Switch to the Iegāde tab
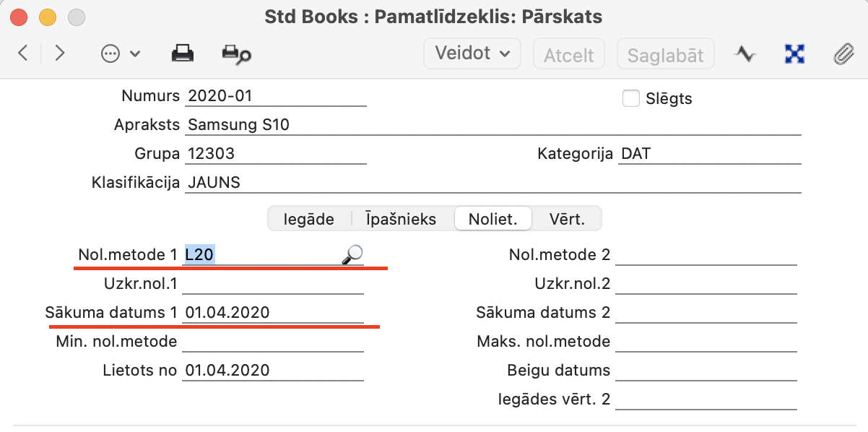Viewport: 868px width, 432px height. point(309,218)
